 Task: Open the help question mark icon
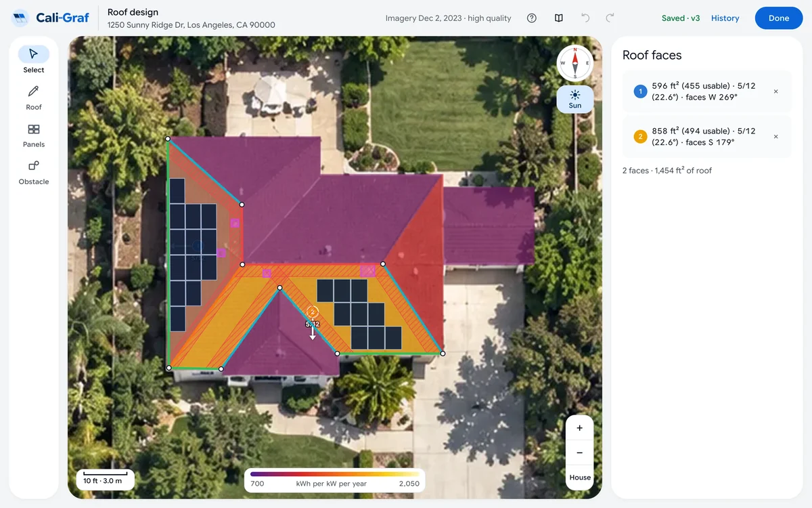coord(532,18)
